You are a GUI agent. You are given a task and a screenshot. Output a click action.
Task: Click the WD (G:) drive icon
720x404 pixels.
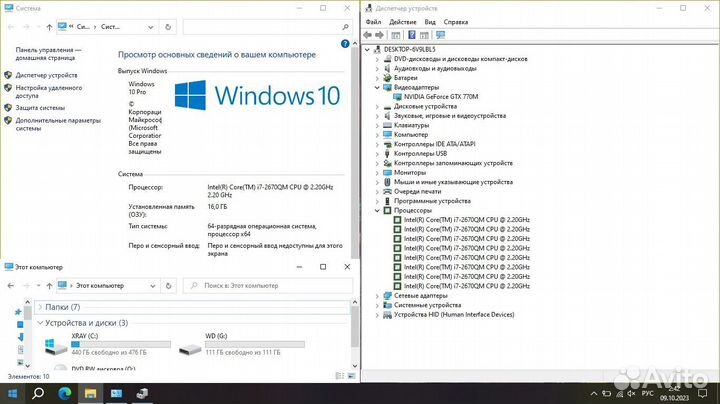(x=190, y=350)
